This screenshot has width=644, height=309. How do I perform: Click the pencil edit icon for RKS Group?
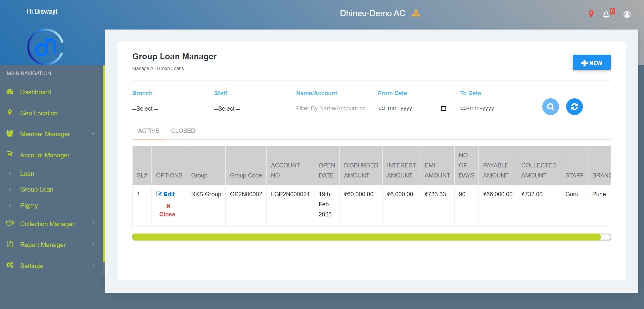click(x=159, y=194)
